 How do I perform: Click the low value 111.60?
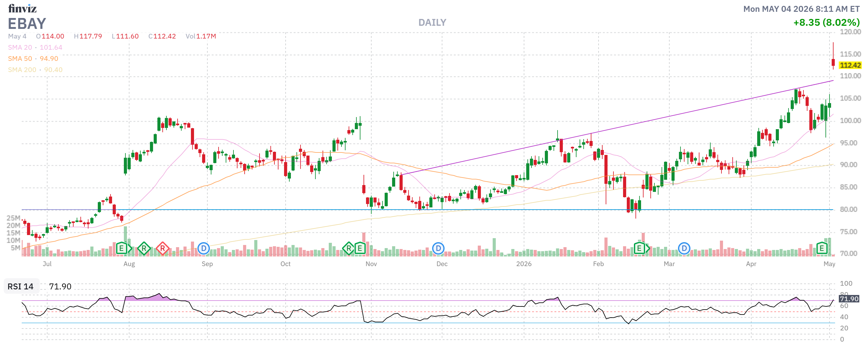(127, 36)
